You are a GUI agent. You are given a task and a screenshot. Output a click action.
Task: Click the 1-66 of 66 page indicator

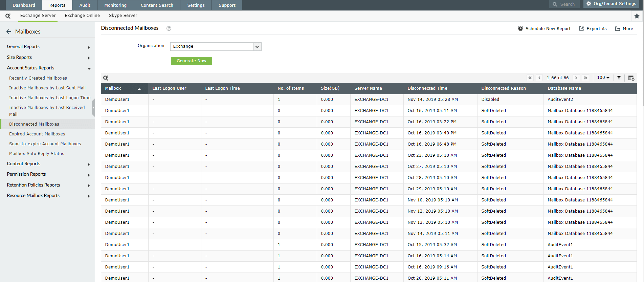tap(558, 78)
